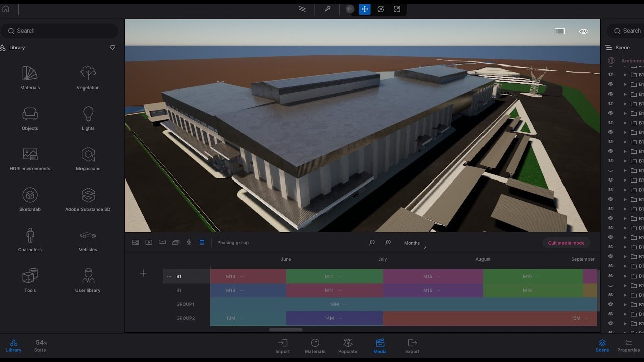Switch to the Import tab
The height and width of the screenshot is (362, 644).
(283, 346)
